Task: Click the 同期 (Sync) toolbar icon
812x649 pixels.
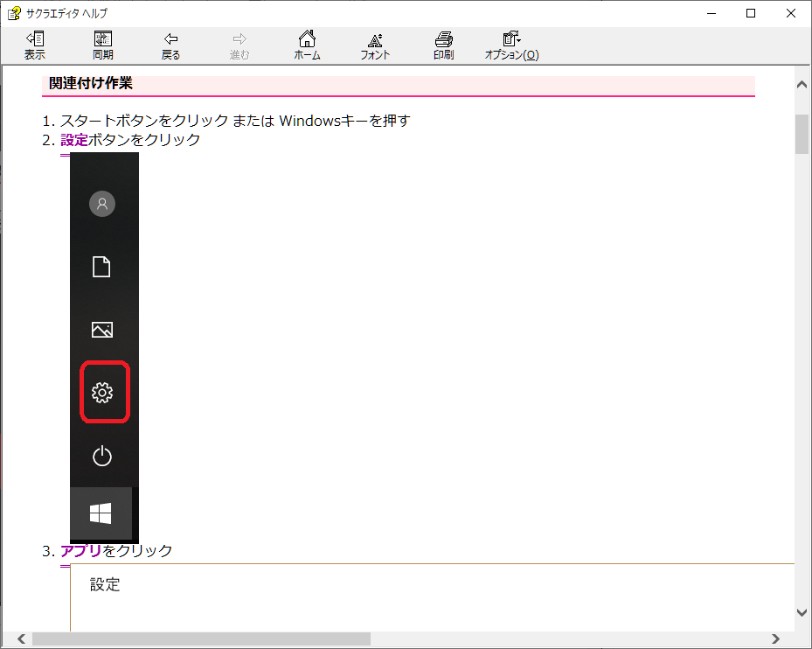Action: pyautogui.click(x=102, y=45)
